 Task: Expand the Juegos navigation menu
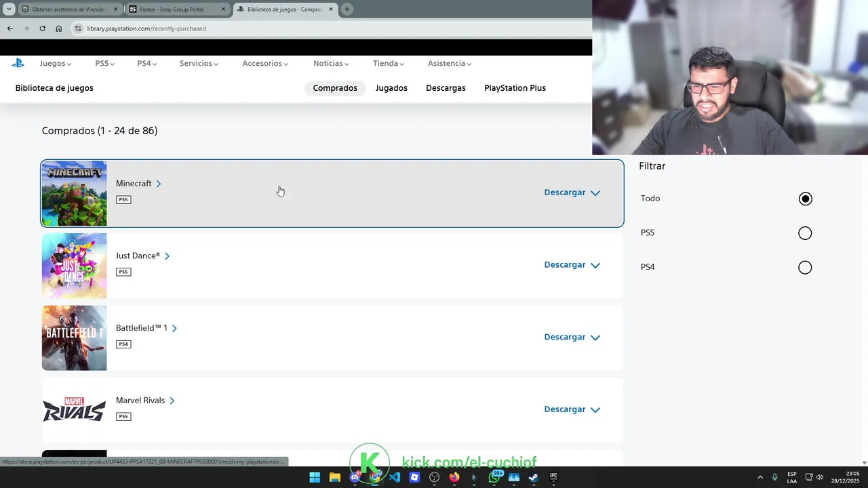coord(55,63)
